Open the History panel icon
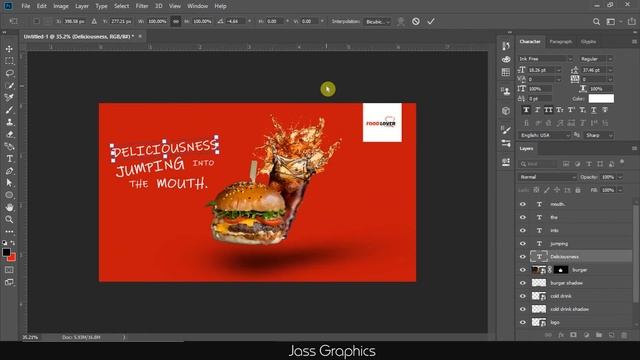 tap(506, 46)
